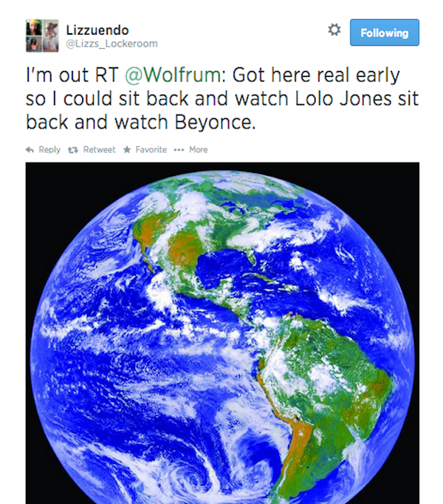Click the top-left photo in avatar collage
The image size is (443, 504).
[34, 29]
